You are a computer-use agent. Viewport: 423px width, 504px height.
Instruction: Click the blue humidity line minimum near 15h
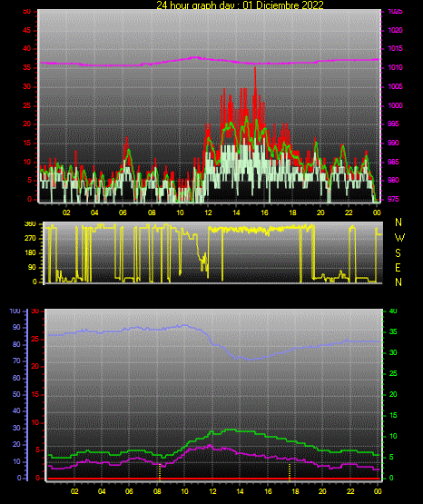pos(251,360)
